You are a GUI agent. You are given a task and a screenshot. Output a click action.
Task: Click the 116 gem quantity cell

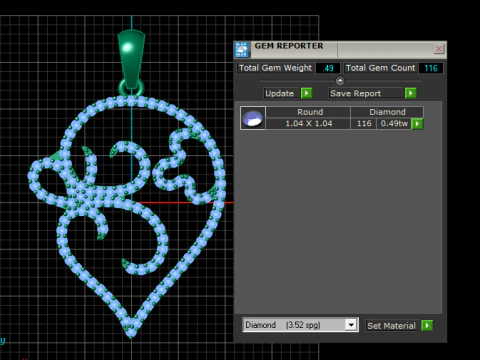point(364,123)
